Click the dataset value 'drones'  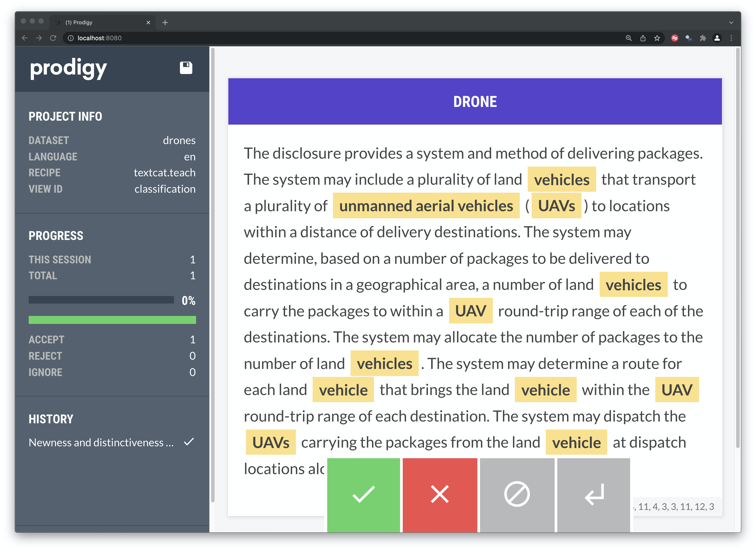click(179, 141)
